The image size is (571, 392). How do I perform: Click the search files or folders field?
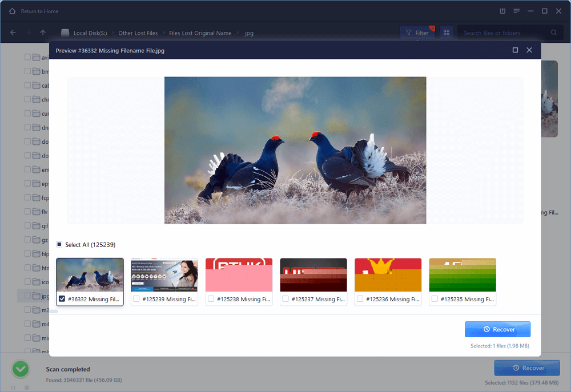tap(502, 33)
